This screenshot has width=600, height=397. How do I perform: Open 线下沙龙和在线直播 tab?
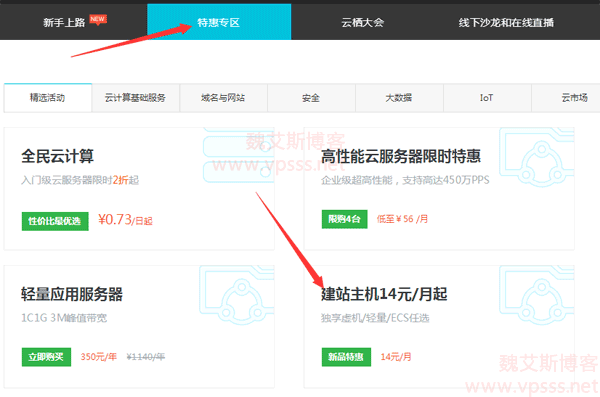[506, 23]
